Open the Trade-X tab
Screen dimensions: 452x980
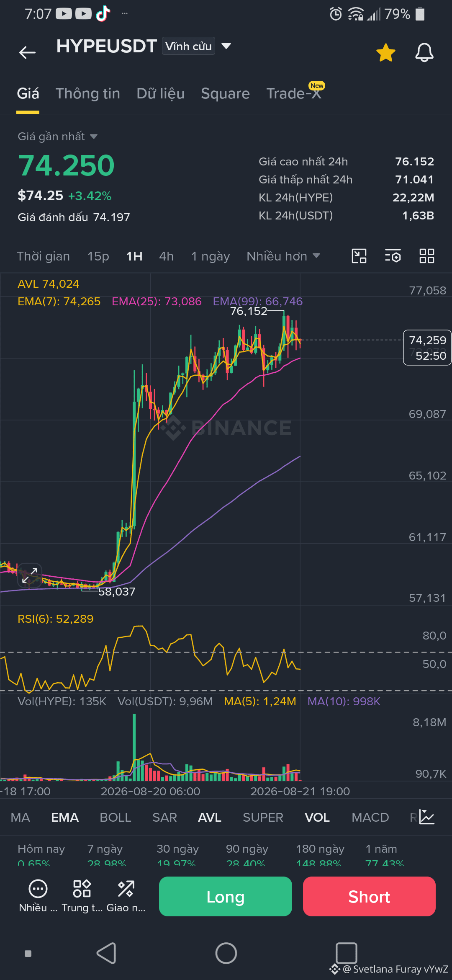294,93
